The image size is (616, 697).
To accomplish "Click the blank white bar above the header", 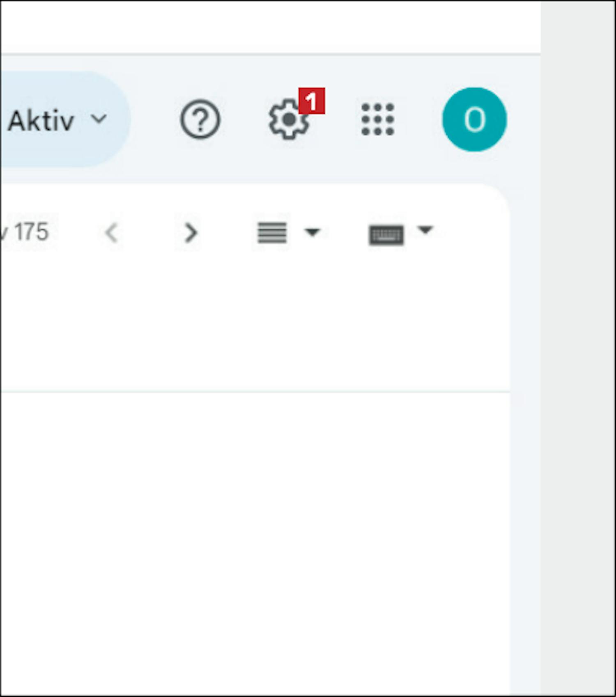I will click(270, 27).
